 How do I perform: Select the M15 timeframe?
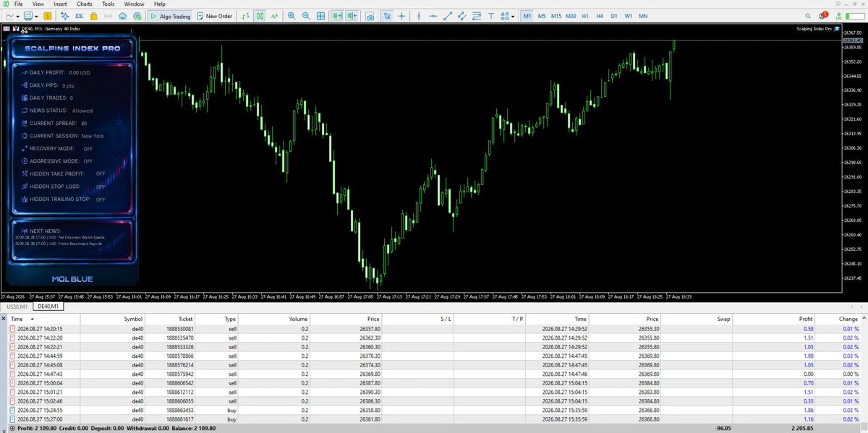tap(556, 16)
